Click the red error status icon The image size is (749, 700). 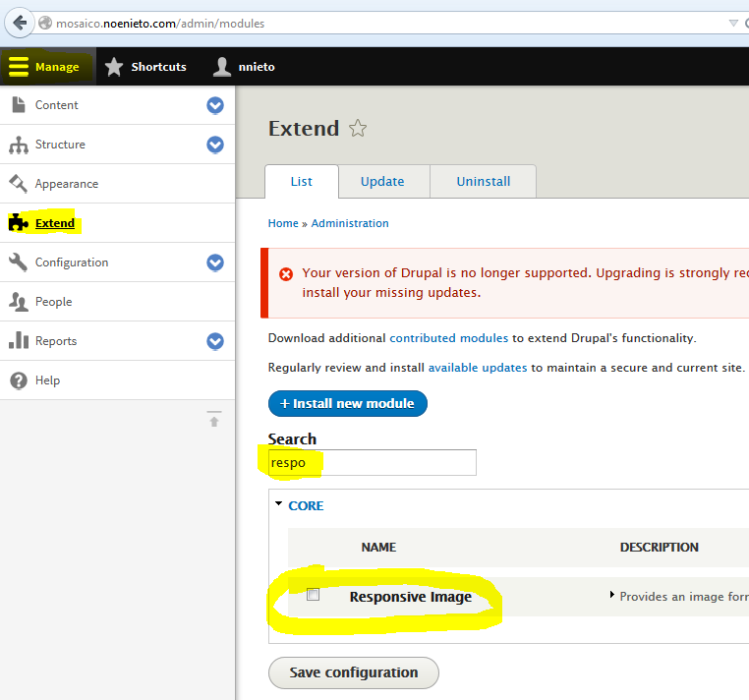pos(286,274)
